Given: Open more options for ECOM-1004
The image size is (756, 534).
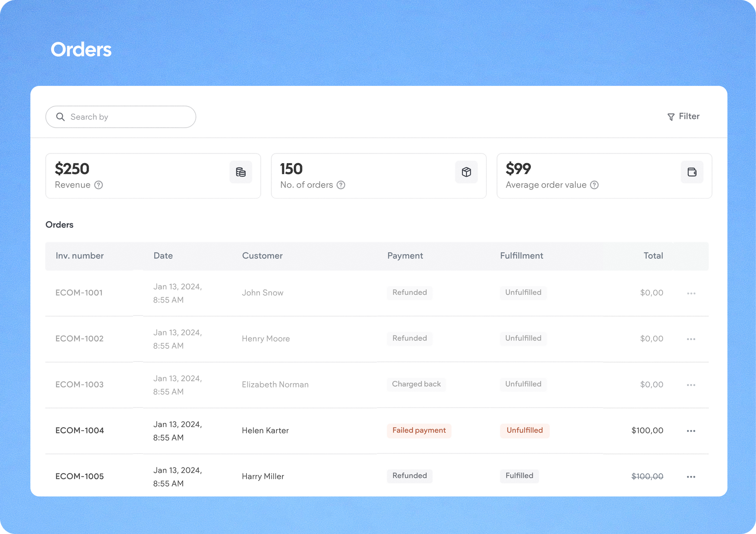Looking at the screenshot, I should (x=691, y=431).
